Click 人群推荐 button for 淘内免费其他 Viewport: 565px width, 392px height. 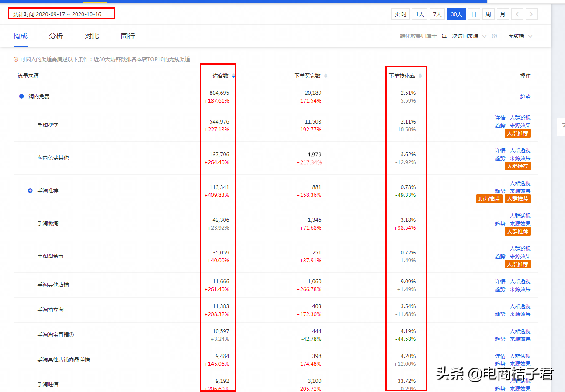tap(518, 166)
